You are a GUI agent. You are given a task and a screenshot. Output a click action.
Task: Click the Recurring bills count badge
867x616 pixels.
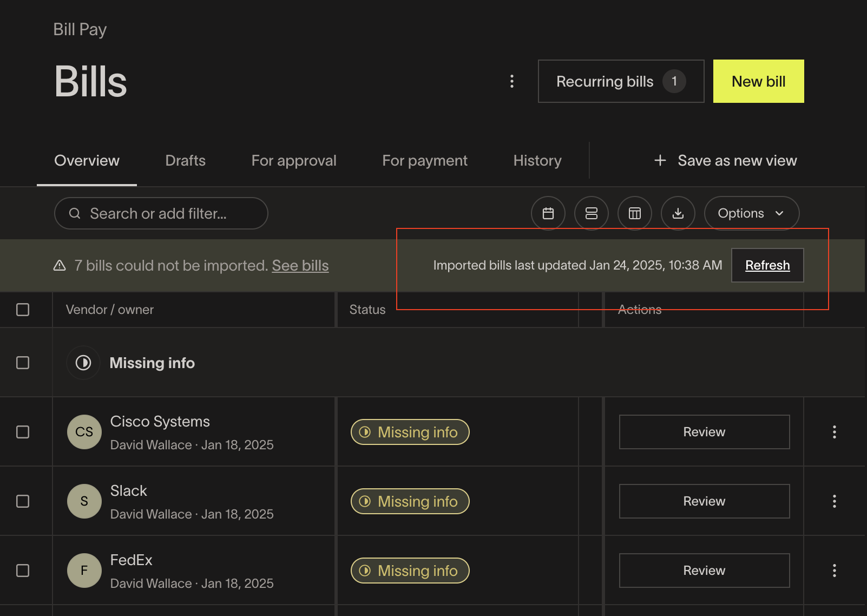(674, 81)
